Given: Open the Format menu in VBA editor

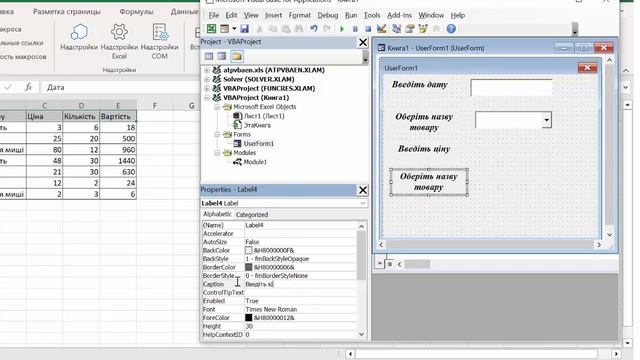Looking at the screenshot, I should coord(300,15).
